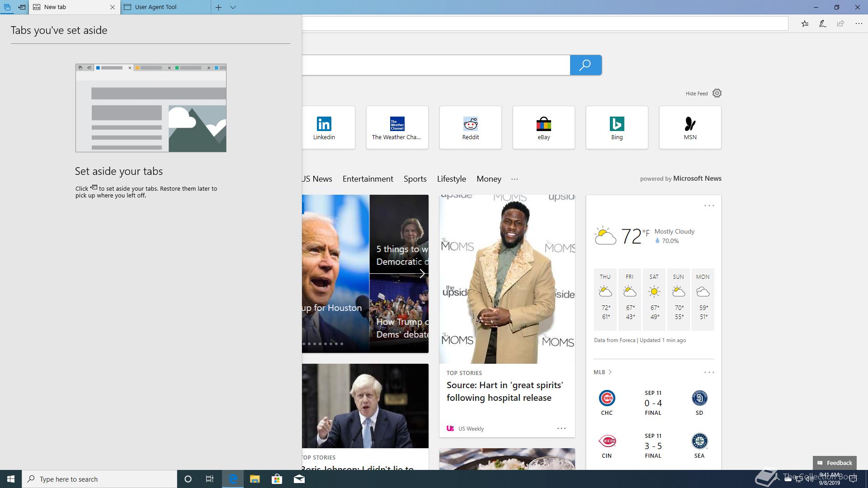This screenshot has width=868, height=488.
Task: Select Sports feed category
Action: coord(415,179)
